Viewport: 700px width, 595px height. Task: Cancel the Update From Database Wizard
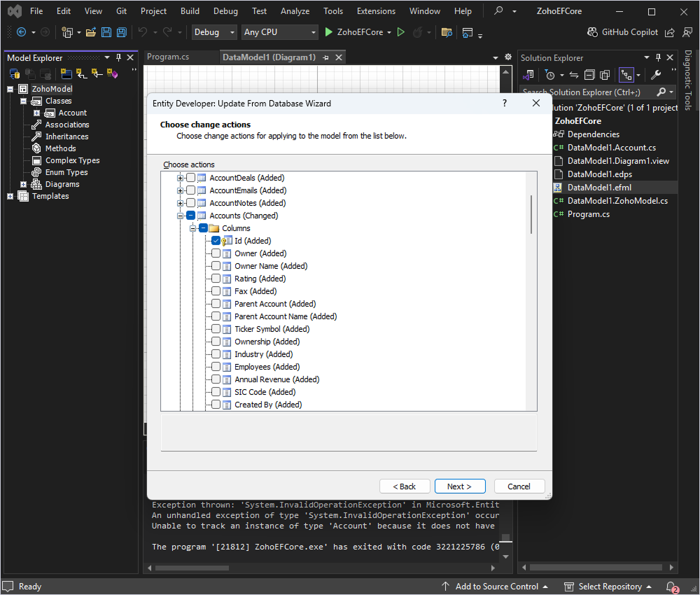[x=519, y=486]
